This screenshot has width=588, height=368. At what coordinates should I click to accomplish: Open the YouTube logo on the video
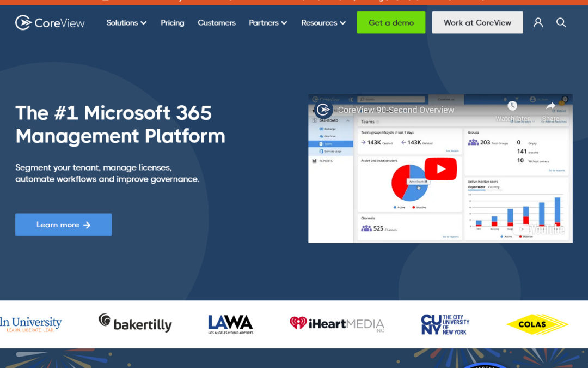pyautogui.click(x=539, y=229)
